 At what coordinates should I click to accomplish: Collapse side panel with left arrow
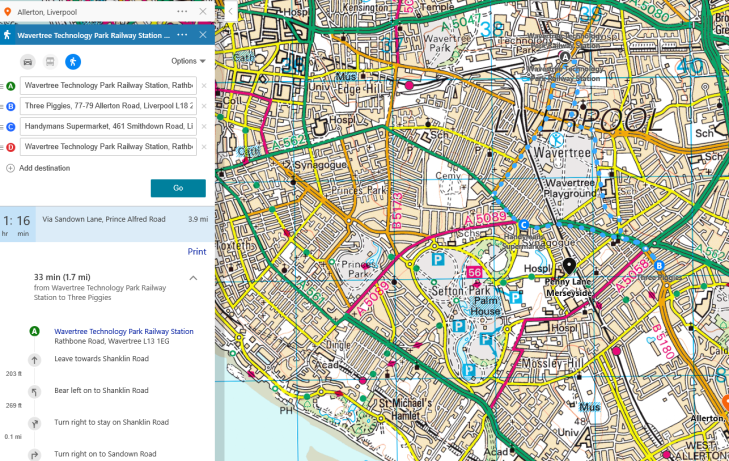228,11
